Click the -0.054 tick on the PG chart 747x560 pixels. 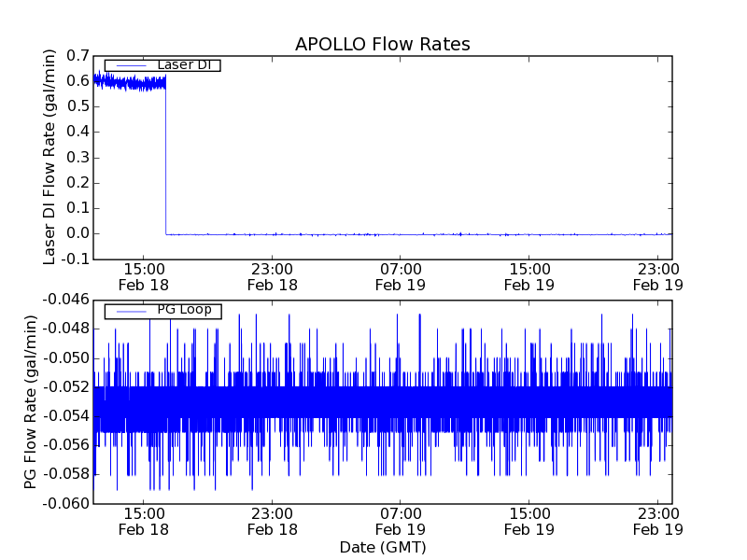click(x=65, y=416)
